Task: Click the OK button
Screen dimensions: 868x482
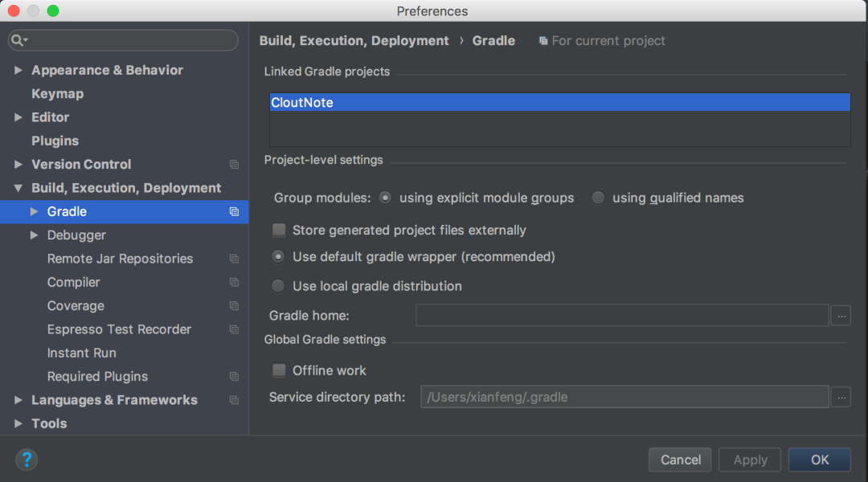Action: [x=819, y=460]
